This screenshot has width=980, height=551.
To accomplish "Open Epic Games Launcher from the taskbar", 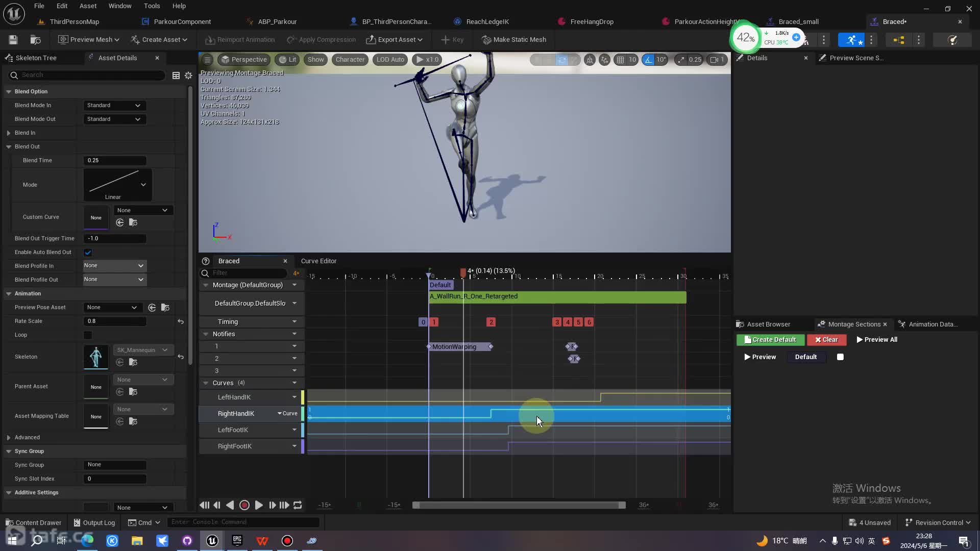I will [237, 541].
